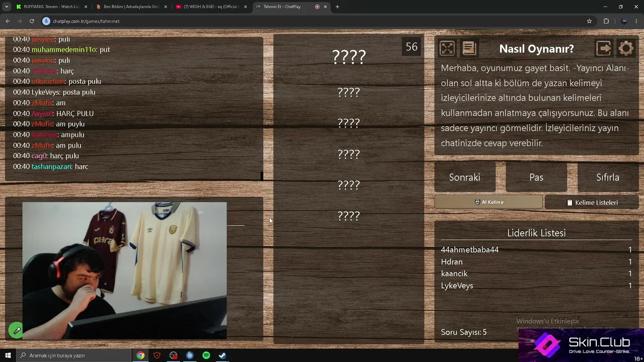Open Steam from the taskbar
Image resolution: width=644 pixels, height=362 pixels.
click(x=222, y=355)
